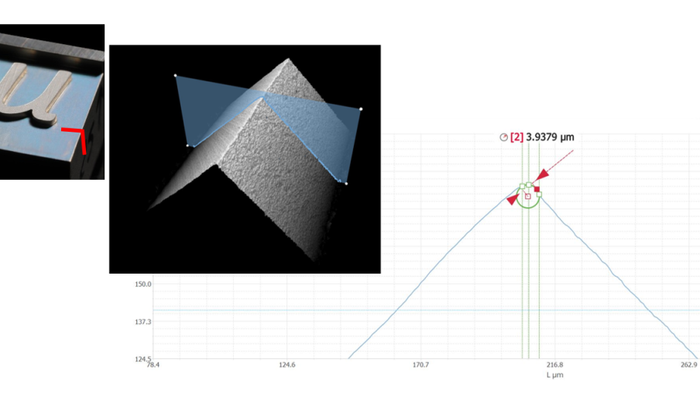This screenshot has width=700, height=393.
Task: Click the horizontal light-blue threshold line in chart
Action: click(426, 310)
